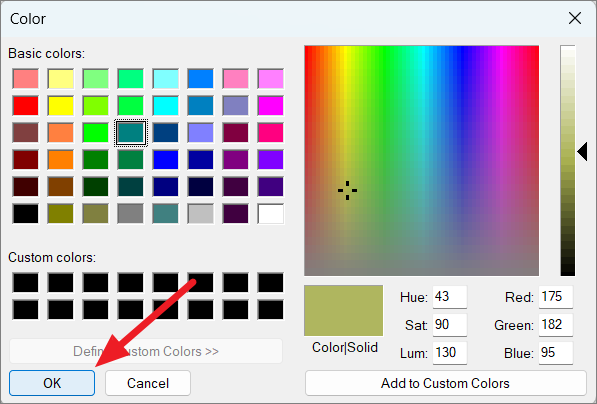Image resolution: width=597 pixels, height=404 pixels.
Task: Choose the orange basic color swatch
Action: tap(61, 160)
